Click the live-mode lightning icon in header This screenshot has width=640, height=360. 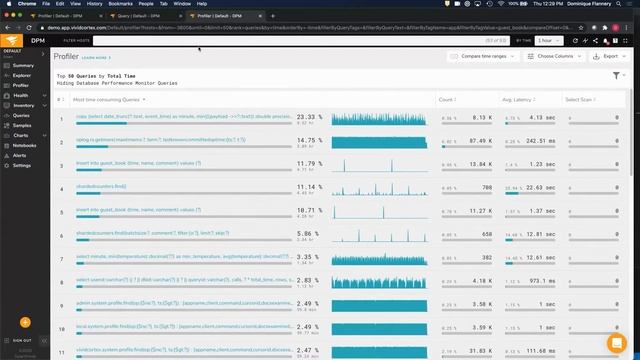585,41
